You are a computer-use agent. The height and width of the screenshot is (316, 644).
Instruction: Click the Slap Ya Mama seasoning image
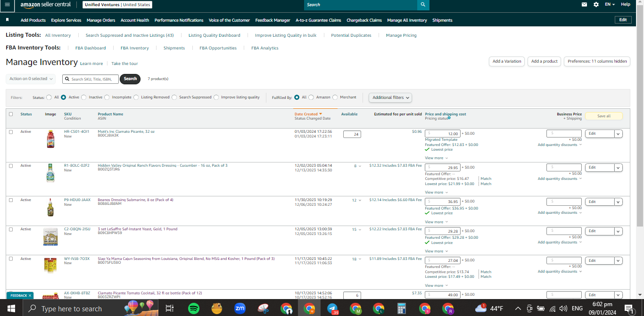(x=50, y=266)
